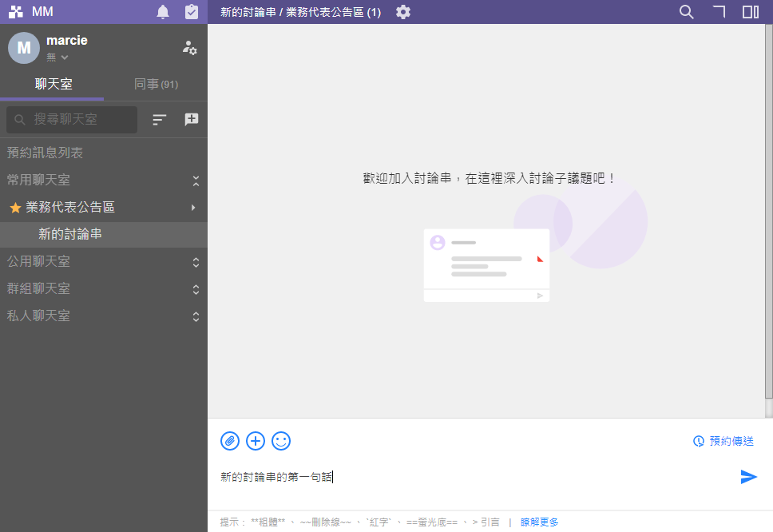Screen dimensions: 773x532
Task: Click the MM app logo icon
Action: [16, 11]
